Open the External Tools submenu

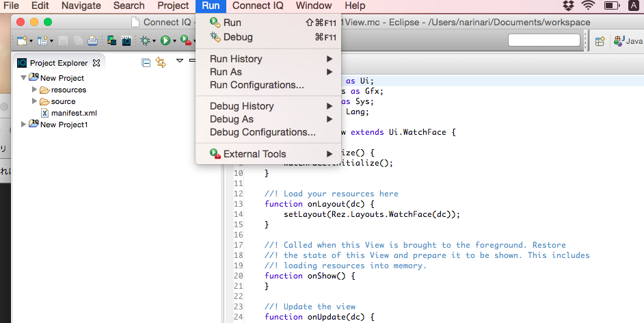[x=268, y=154]
